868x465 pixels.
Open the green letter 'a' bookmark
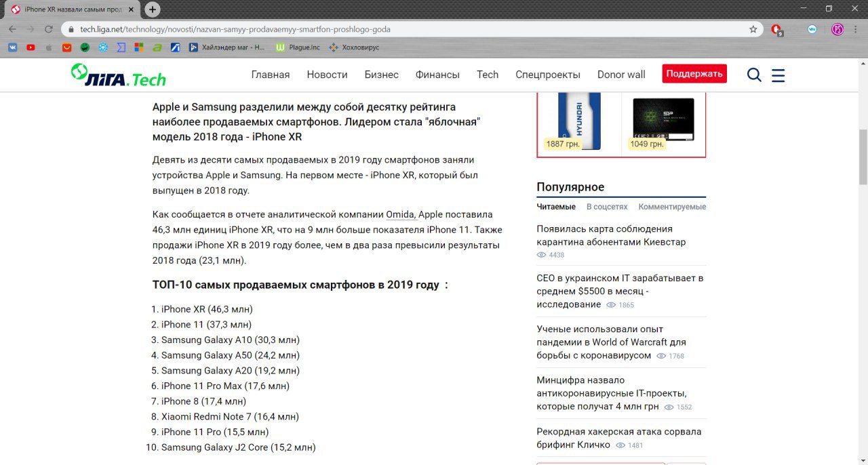pyautogui.click(x=157, y=47)
